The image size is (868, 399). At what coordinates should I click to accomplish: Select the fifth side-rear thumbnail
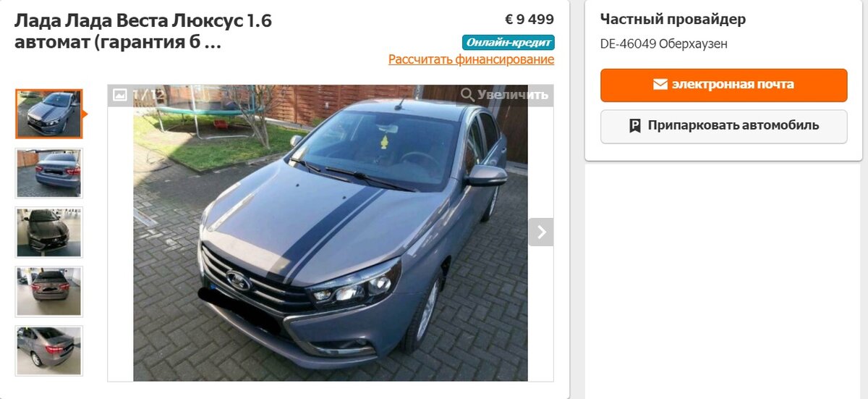click(x=49, y=350)
